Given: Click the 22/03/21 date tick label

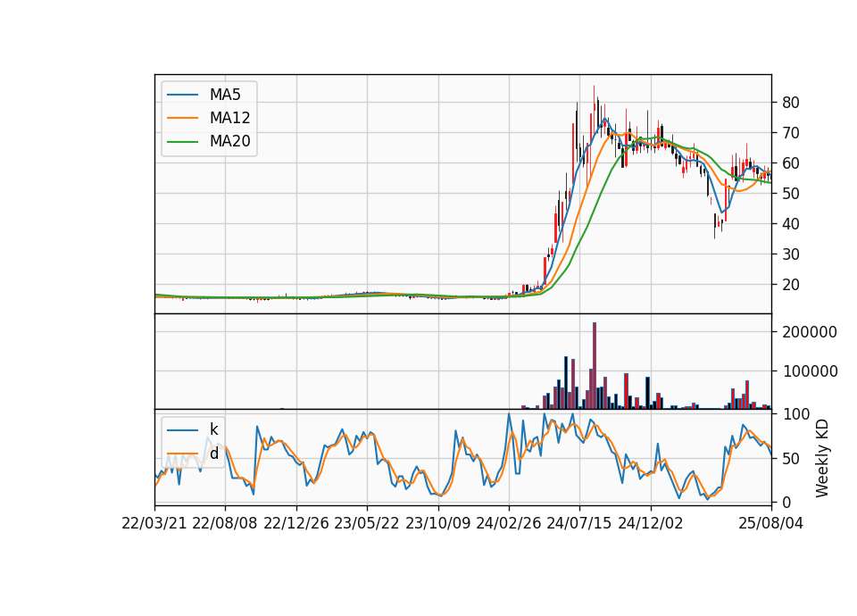Looking at the screenshot, I should point(154,523).
